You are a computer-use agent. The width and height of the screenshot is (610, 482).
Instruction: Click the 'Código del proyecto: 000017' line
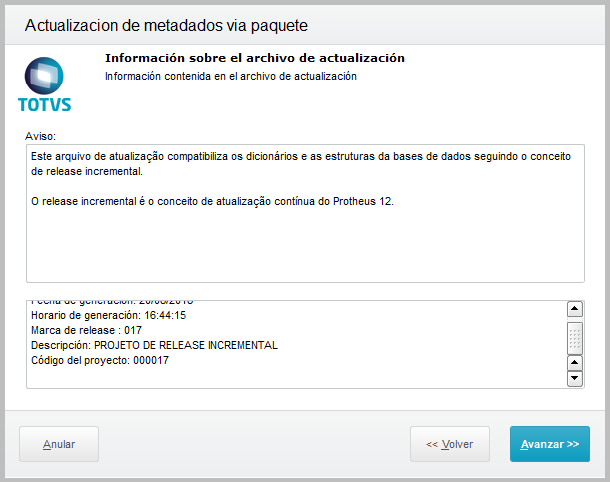(100, 360)
